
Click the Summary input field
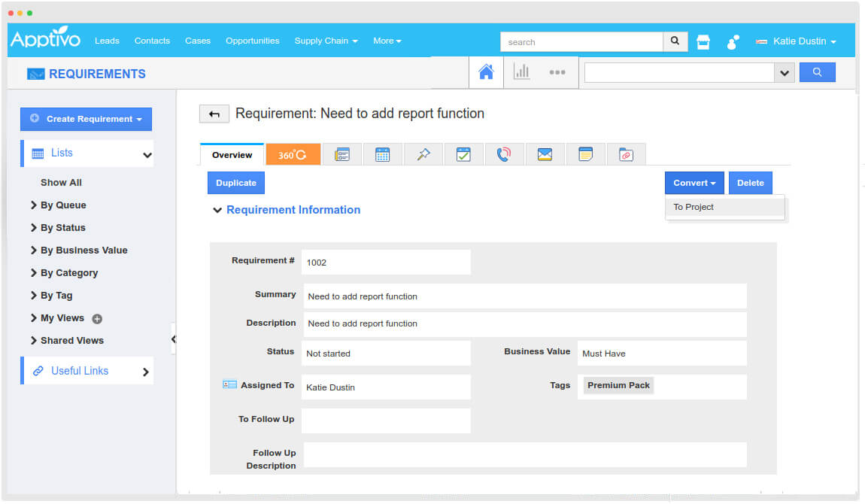(524, 296)
